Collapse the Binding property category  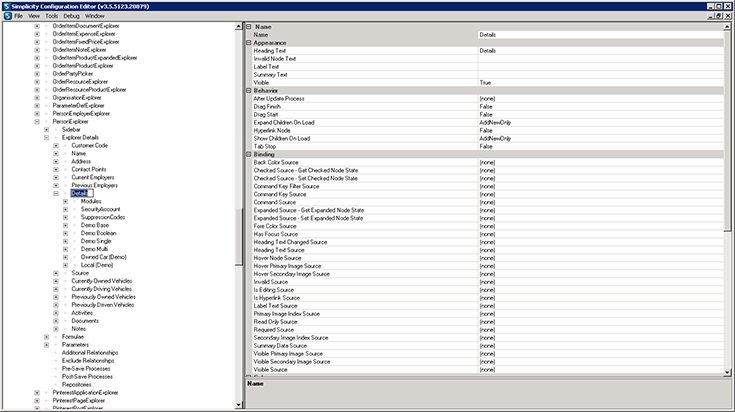click(x=248, y=154)
